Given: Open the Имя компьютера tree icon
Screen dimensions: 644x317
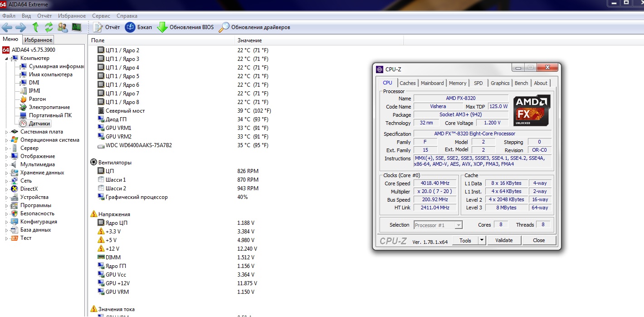Looking at the screenshot, I should (x=24, y=74).
